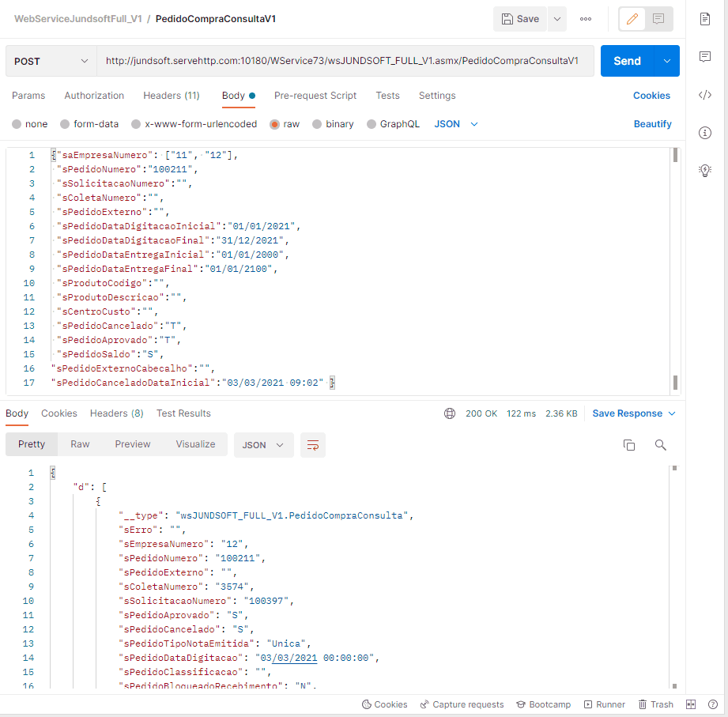Open the comments icon beside the pencil
This screenshot has width=728, height=717.
point(658,19)
